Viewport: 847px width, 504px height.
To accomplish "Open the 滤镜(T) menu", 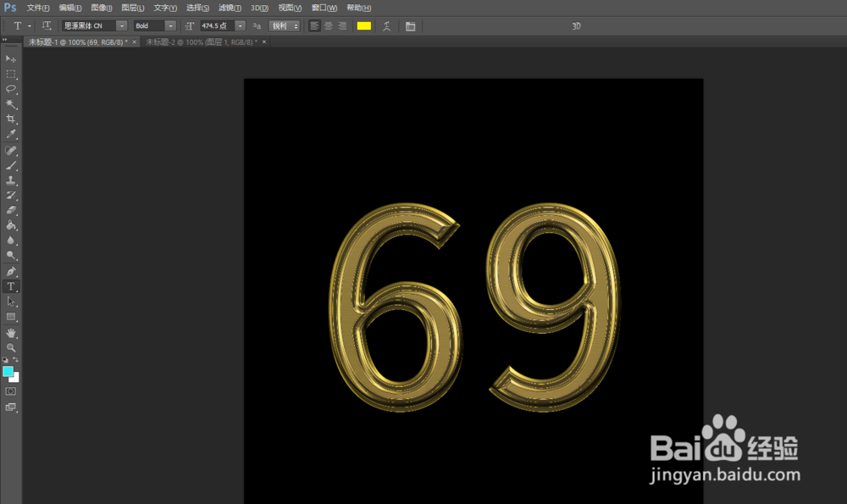I will coord(230,8).
